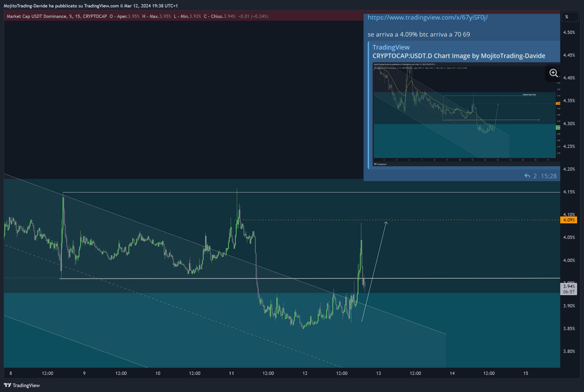Image resolution: width=584 pixels, height=392 pixels.
Task: Click the 'Market Cap USDT Dominance' symbol legend
Action: (57, 16)
